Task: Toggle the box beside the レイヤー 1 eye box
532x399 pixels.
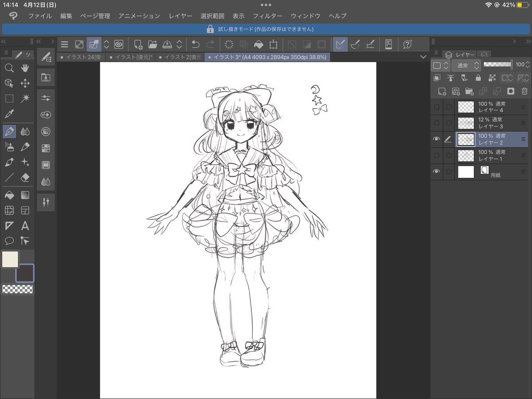Action: tap(449, 155)
